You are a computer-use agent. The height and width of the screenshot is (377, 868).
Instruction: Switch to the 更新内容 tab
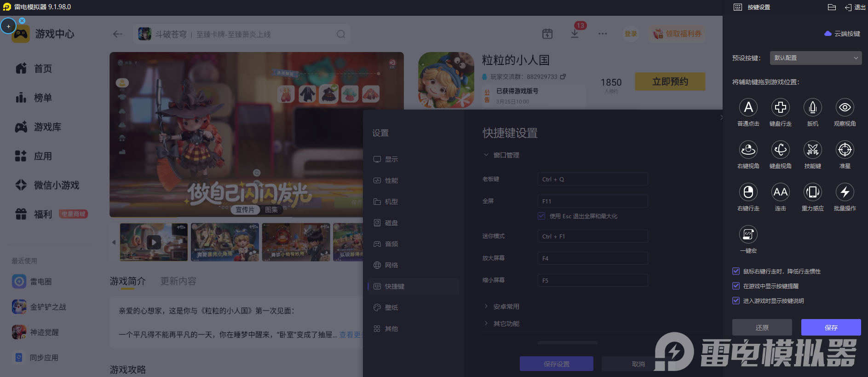pyautogui.click(x=178, y=281)
